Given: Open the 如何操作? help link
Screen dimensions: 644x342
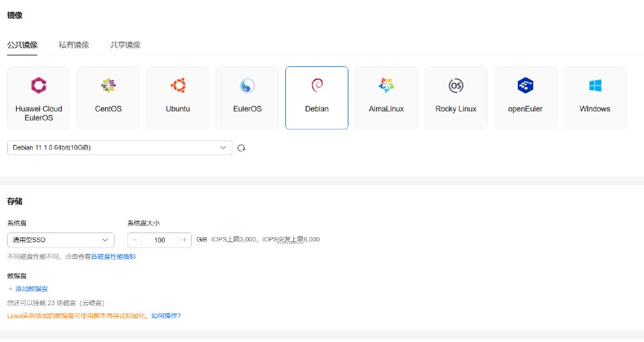Looking at the screenshot, I should pyautogui.click(x=166, y=316).
